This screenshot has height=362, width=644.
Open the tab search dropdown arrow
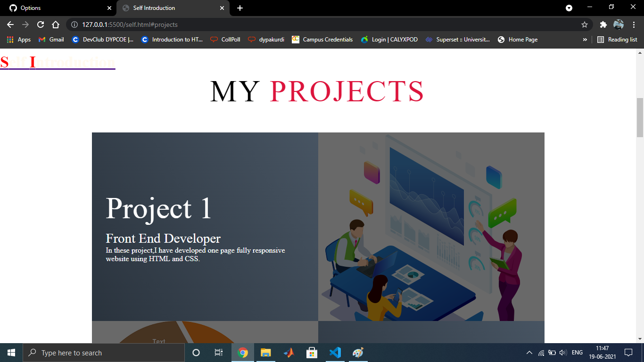pos(569,8)
